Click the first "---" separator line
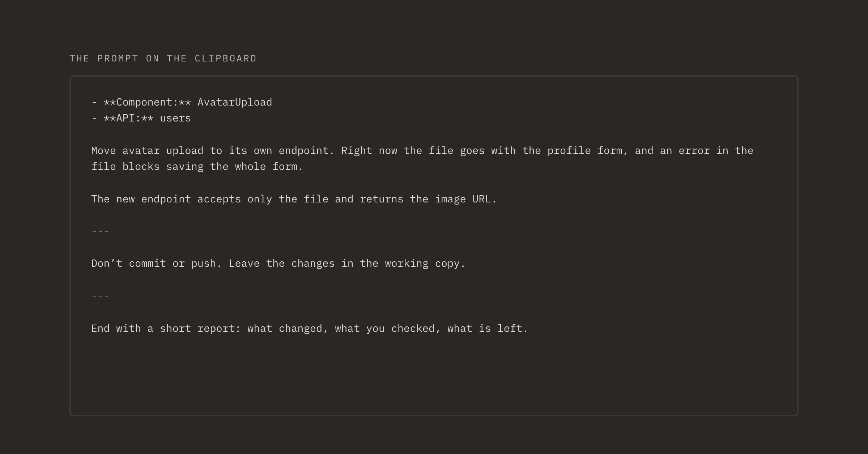Image resolution: width=868 pixels, height=454 pixels. (x=101, y=231)
